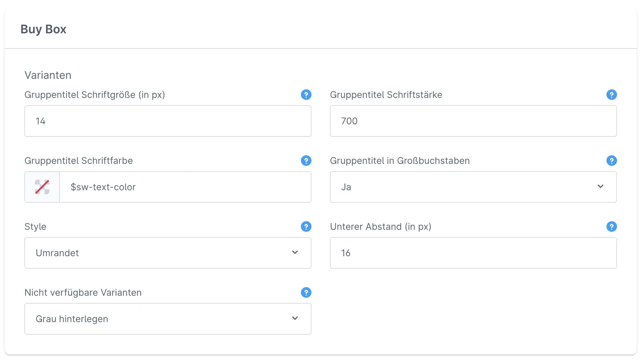Click the Buy Box card heading
This screenshot has width=644, height=362.
[x=43, y=29]
